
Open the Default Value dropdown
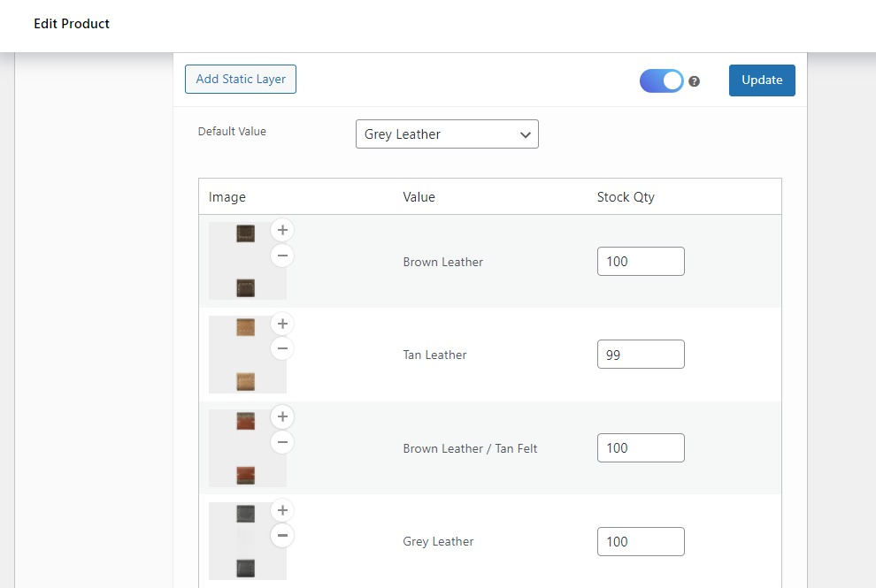point(447,134)
